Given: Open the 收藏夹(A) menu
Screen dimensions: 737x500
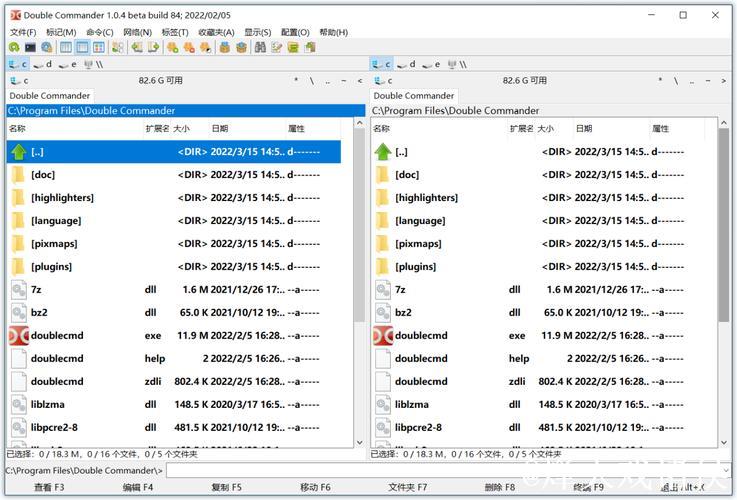Looking at the screenshot, I should click(x=216, y=32).
